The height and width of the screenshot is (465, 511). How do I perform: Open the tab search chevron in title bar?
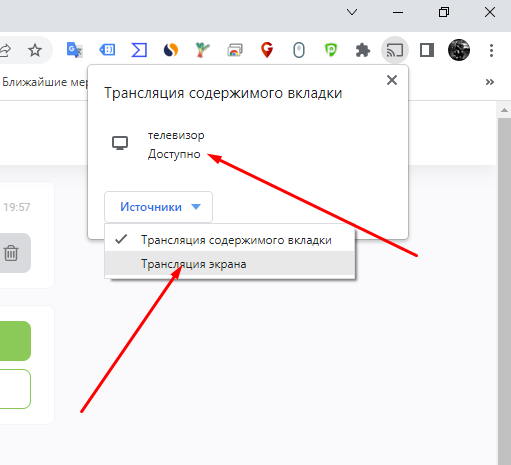click(x=352, y=12)
